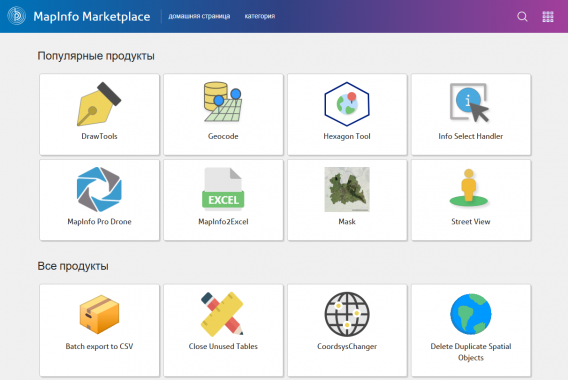
Task: Open the категория menu item
Action: pyautogui.click(x=260, y=16)
